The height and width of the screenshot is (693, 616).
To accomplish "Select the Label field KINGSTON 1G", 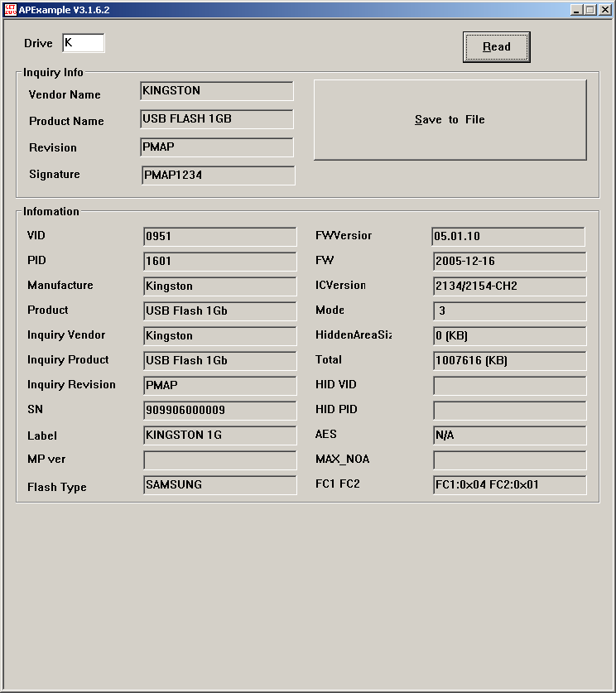I will (220, 436).
